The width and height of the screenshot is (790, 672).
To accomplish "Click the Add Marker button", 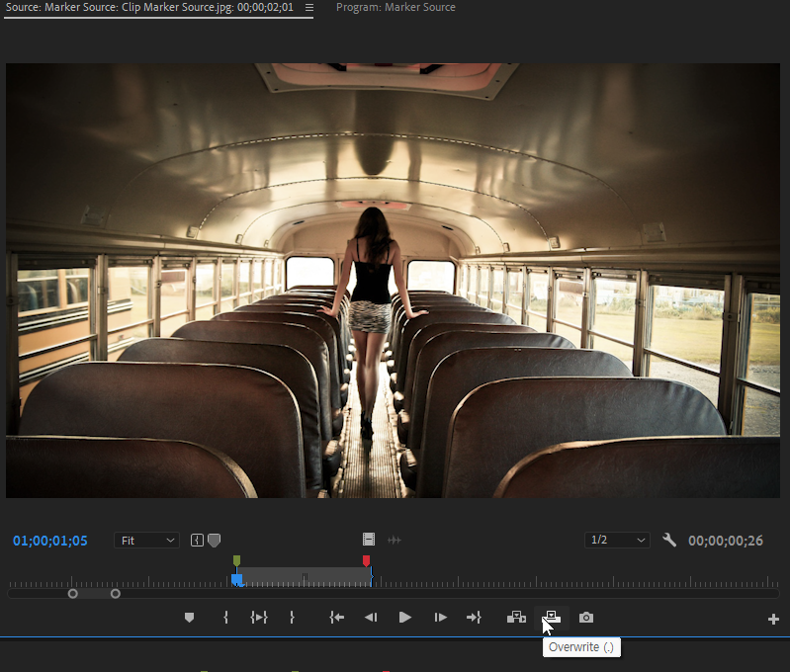I will pyautogui.click(x=189, y=618).
